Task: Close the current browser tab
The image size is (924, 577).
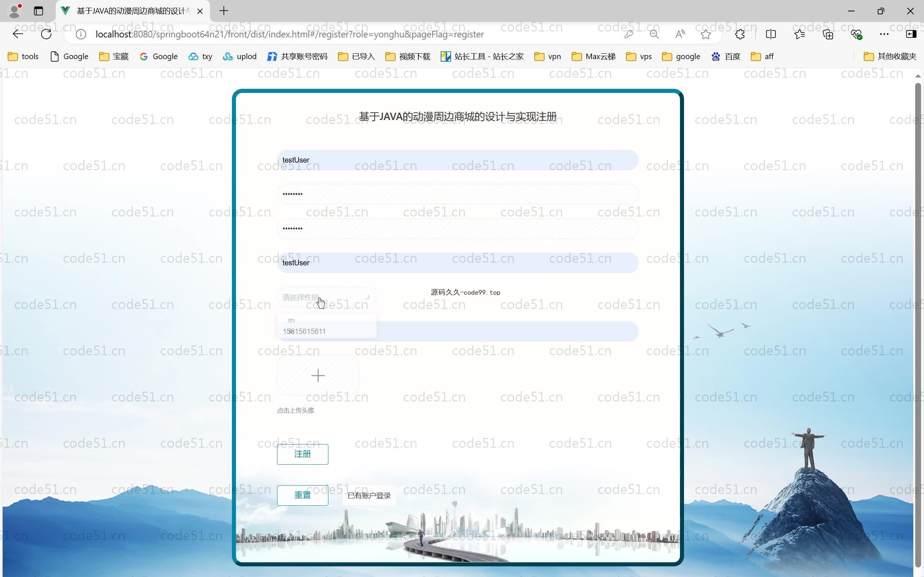Action: click(200, 11)
